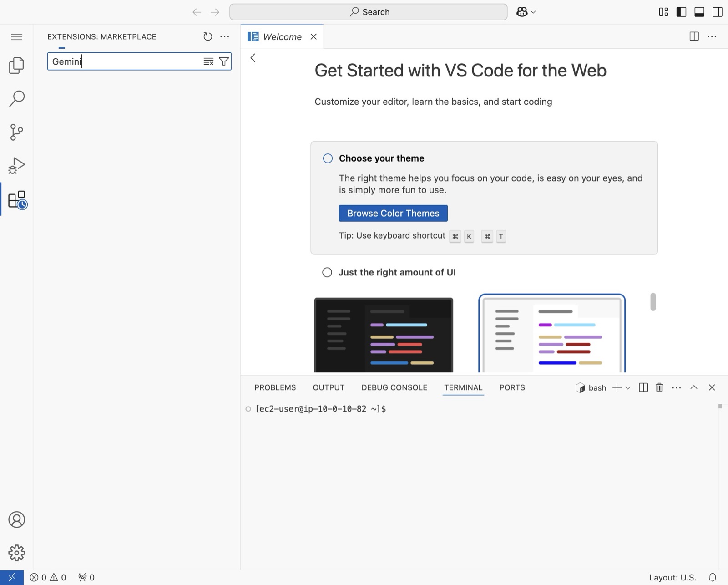This screenshot has width=728, height=585.
Task: Select the Extensions view icon
Action: (x=17, y=199)
